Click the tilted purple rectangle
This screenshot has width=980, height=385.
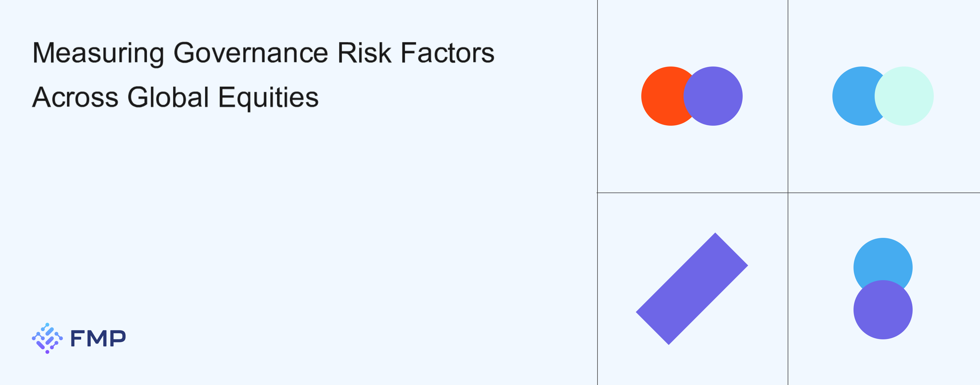(x=692, y=289)
